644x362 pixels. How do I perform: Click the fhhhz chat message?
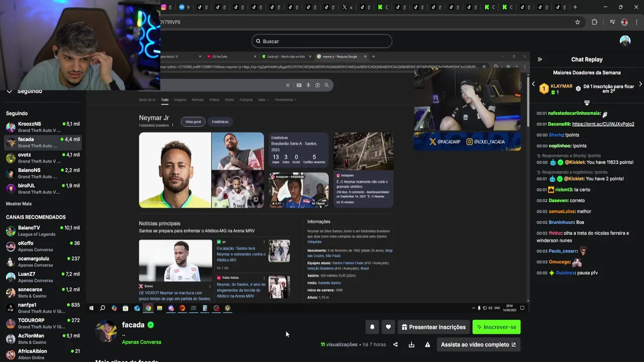(584, 237)
